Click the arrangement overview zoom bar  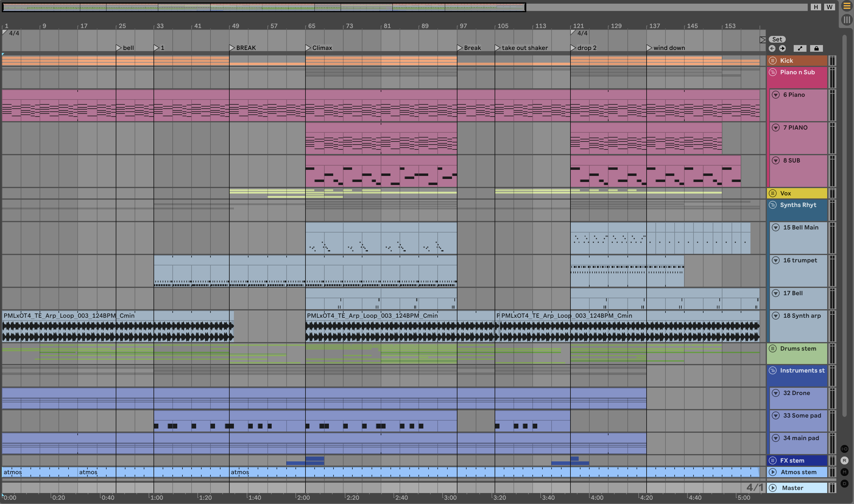point(264,7)
